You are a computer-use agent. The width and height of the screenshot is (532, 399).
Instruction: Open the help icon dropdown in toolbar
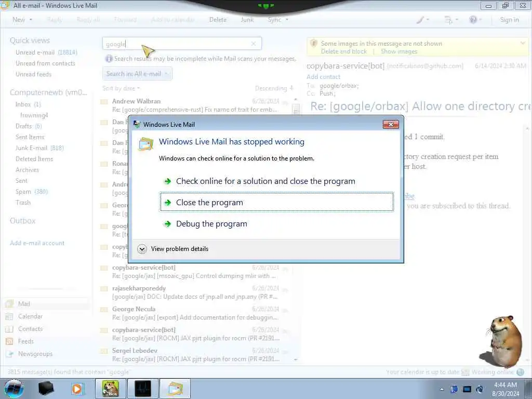point(475,20)
